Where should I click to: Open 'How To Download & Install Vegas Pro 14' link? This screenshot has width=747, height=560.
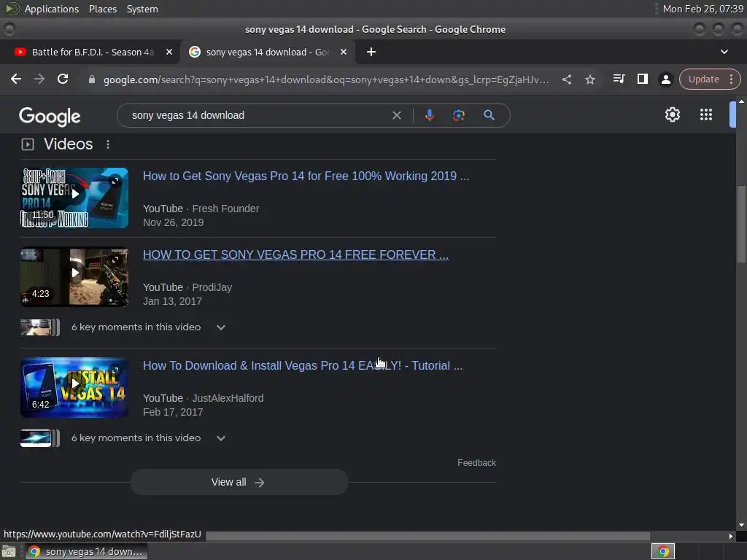303,366
